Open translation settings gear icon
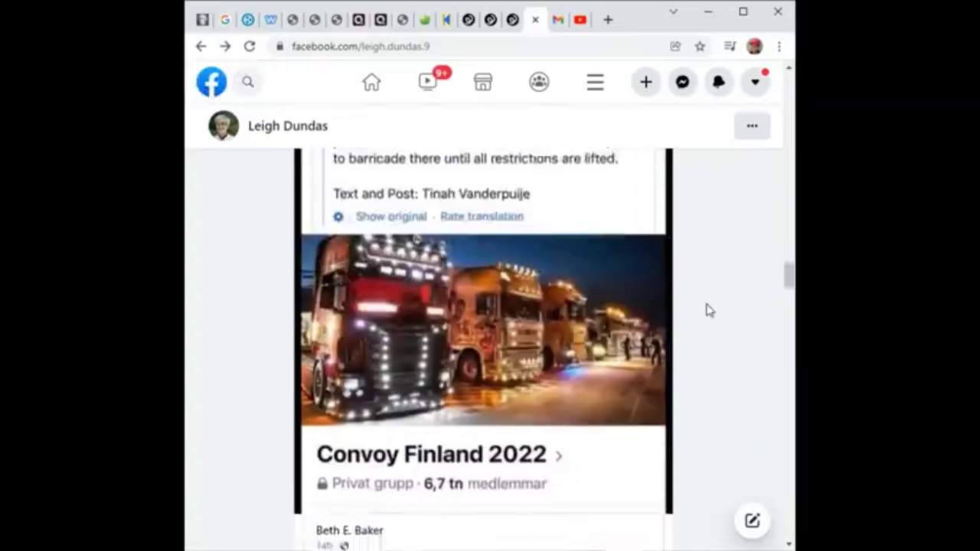Screen dimensions: 980x551 coord(338,217)
